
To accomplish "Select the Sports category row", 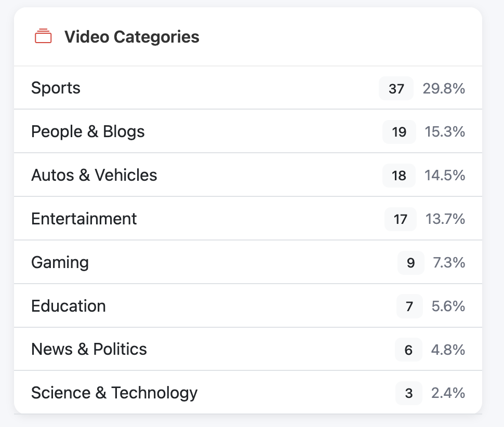I will point(56,88).
